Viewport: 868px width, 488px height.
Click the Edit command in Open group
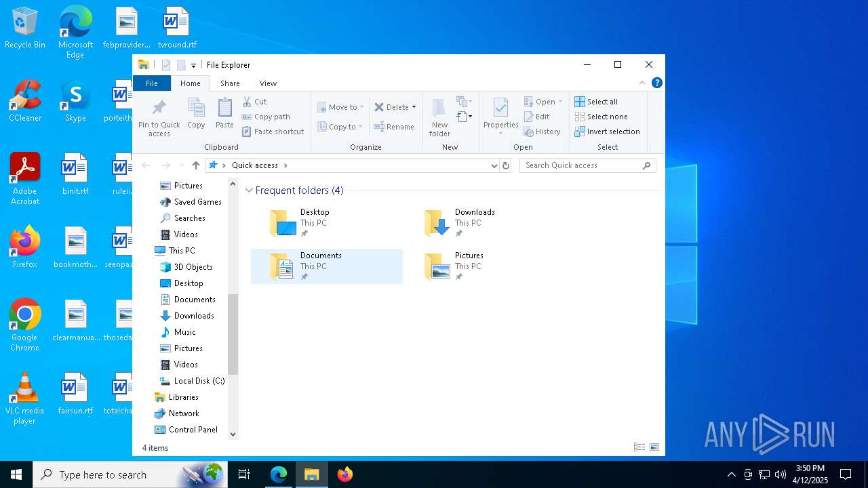click(x=536, y=117)
